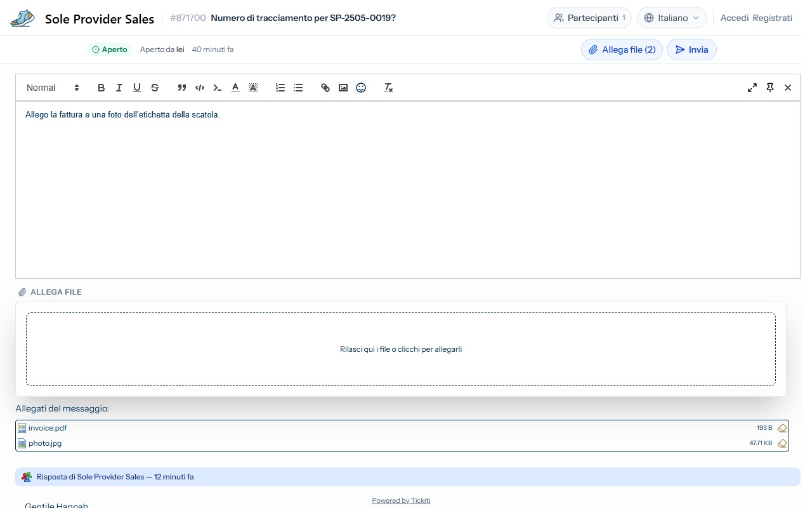812x508 pixels.
Task: Insert an image into the message
Action: coord(343,88)
